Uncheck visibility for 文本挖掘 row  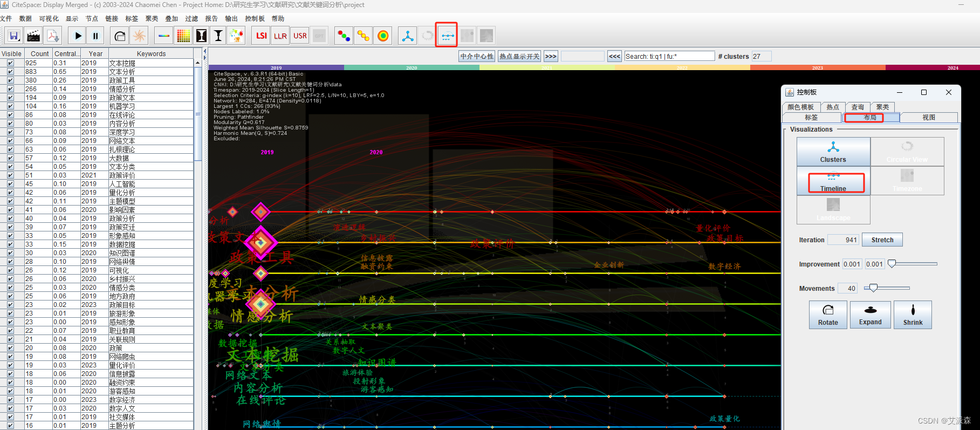click(10, 63)
